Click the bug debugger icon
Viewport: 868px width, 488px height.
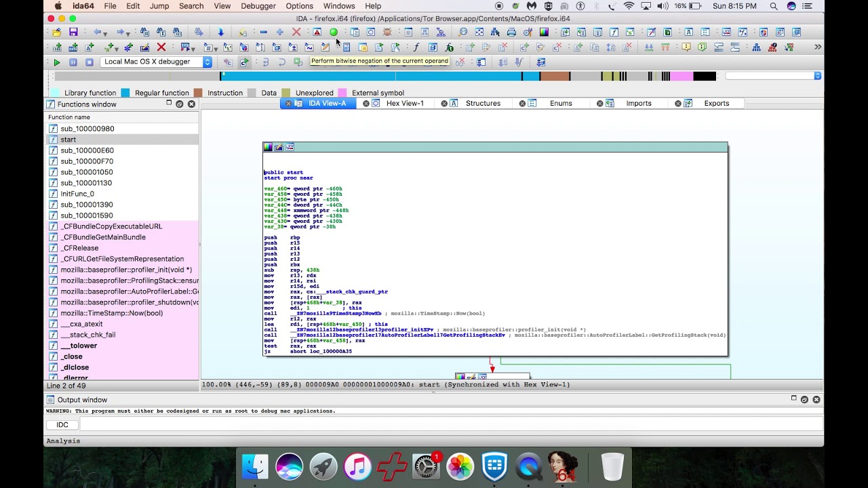tap(387, 32)
